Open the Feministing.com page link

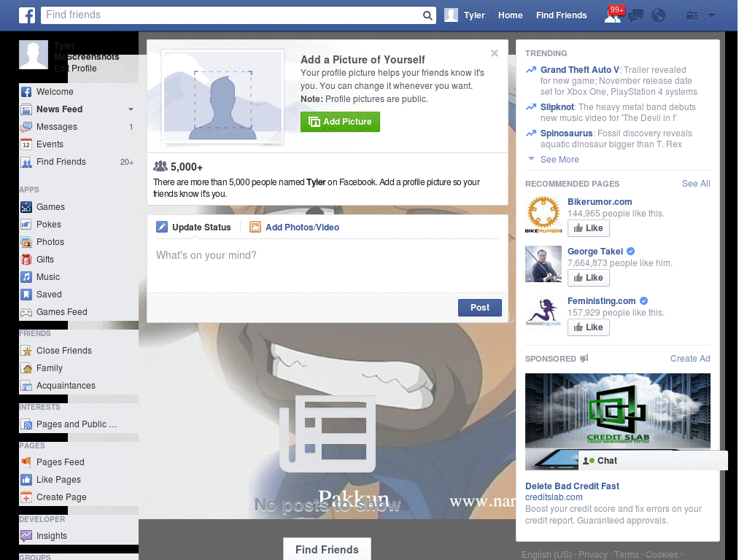click(601, 301)
